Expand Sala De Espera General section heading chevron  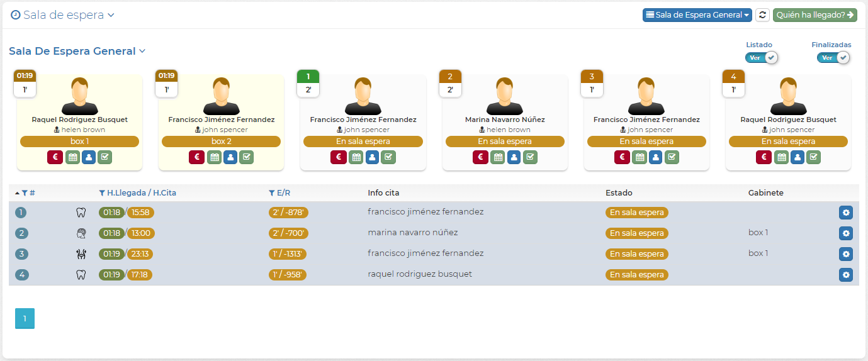point(142,51)
